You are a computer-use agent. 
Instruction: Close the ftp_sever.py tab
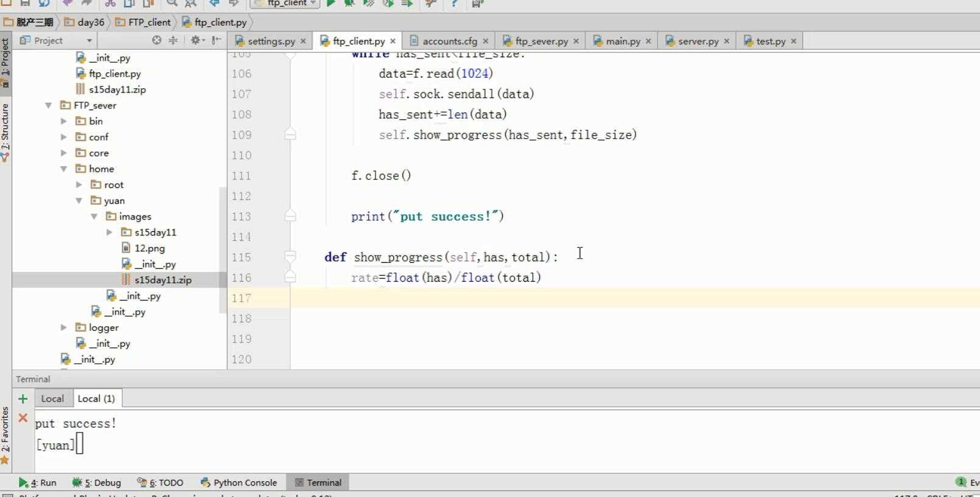(x=576, y=41)
